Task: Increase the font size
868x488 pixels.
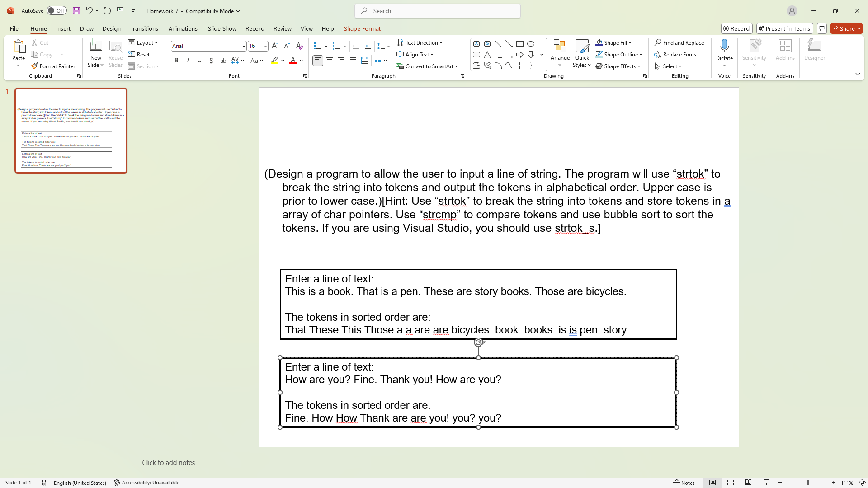Action: (274, 46)
